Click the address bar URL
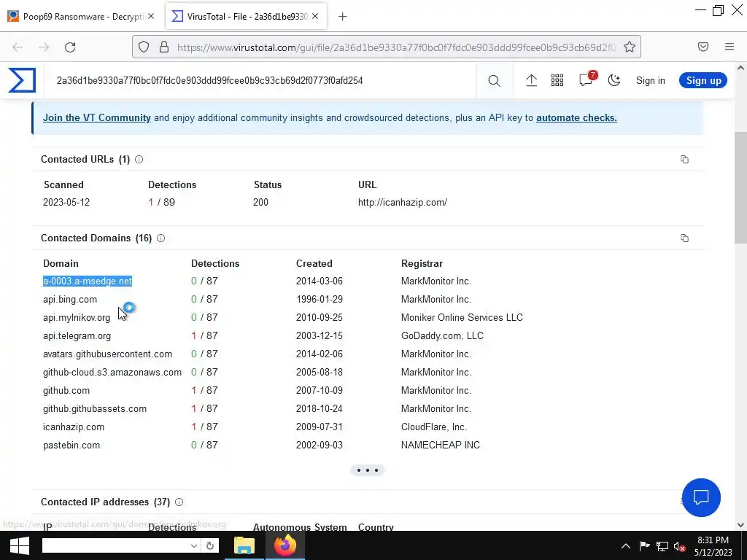 point(396,47)
